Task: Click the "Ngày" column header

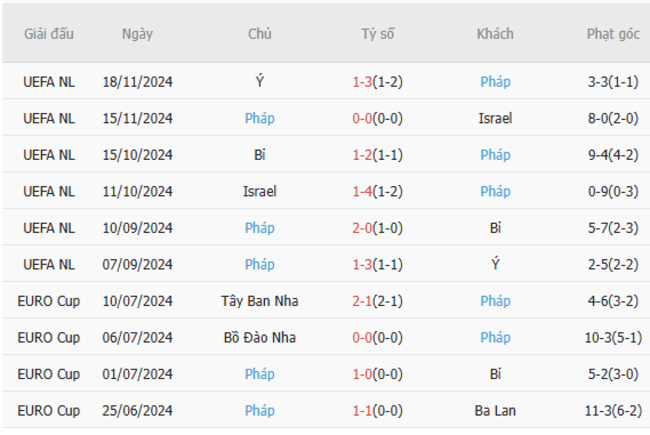Action: point(138,34)
